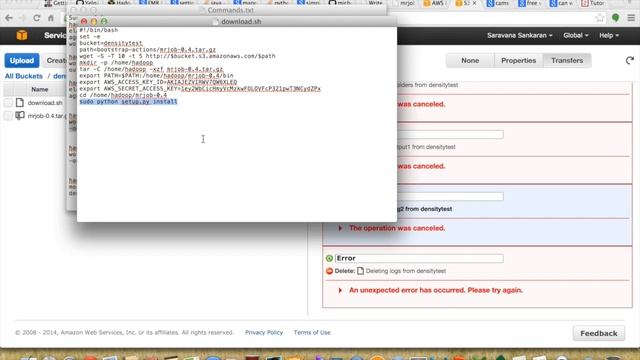Open the Saravana Sankaran account dropdown
The height and width of the screenshot is (360, 640).
tap(520, 36)
